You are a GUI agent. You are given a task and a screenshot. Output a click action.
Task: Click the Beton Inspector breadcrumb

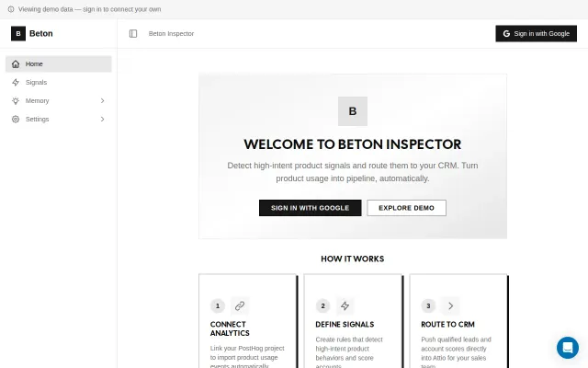pos(171,33)
